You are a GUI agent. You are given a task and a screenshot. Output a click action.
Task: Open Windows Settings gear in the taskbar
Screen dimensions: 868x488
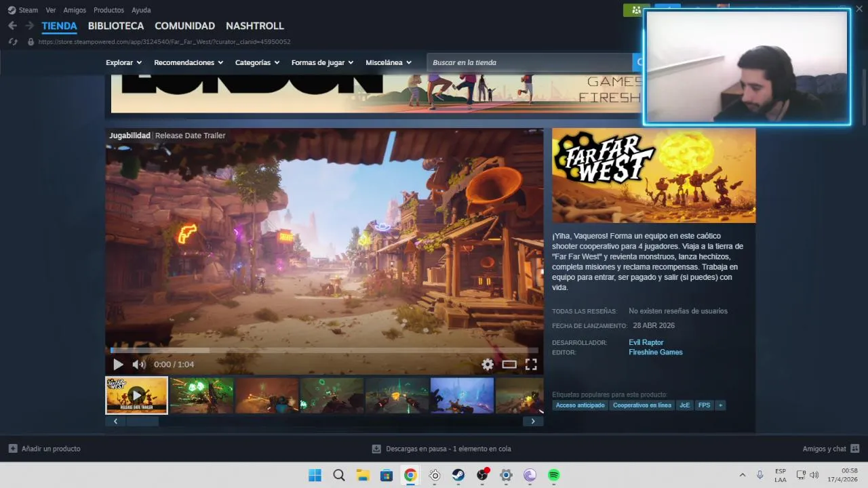click(506, 475)
